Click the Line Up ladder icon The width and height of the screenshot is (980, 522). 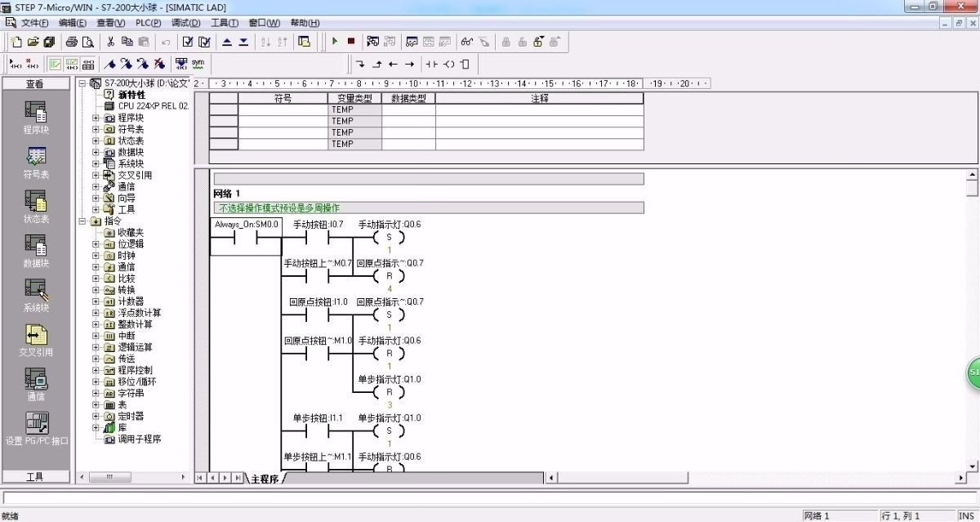(376, 64)
